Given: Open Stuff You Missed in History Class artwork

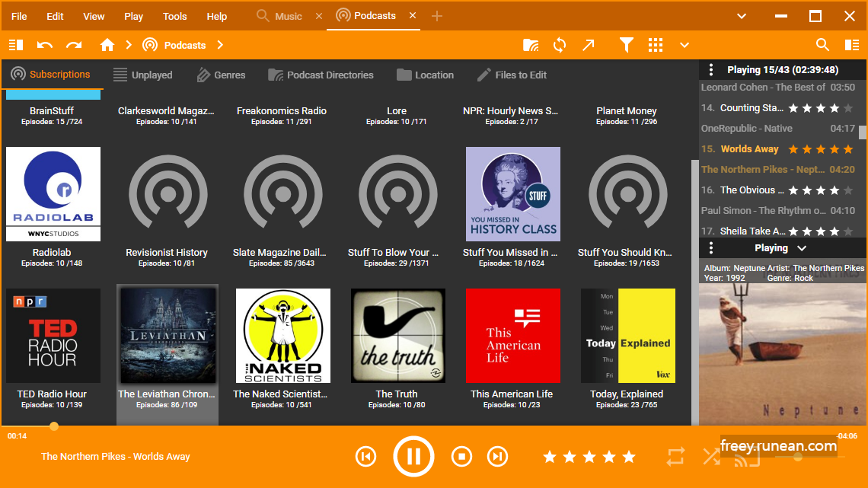Looking at the screenshot, I should [x=512, y=193].
